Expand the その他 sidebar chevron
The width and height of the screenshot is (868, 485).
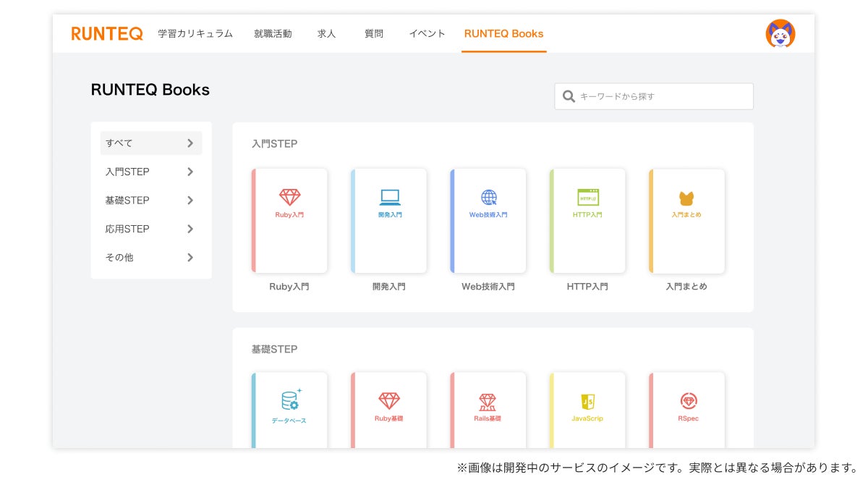point(190,257)
